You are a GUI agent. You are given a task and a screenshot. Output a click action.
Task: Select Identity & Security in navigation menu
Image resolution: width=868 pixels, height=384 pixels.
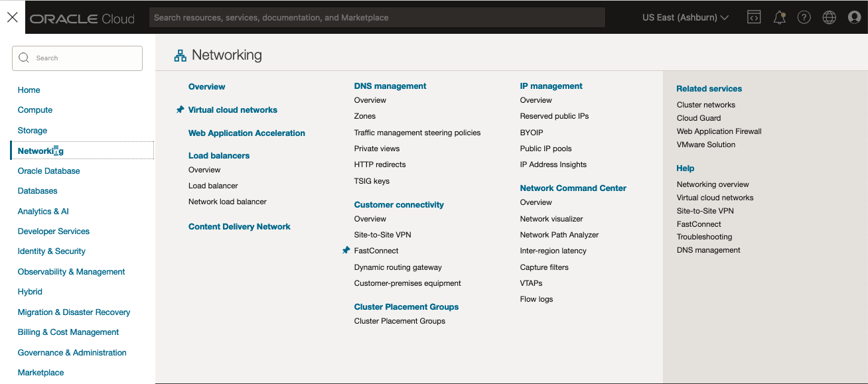pyautogui.click(x=52, y=251)
